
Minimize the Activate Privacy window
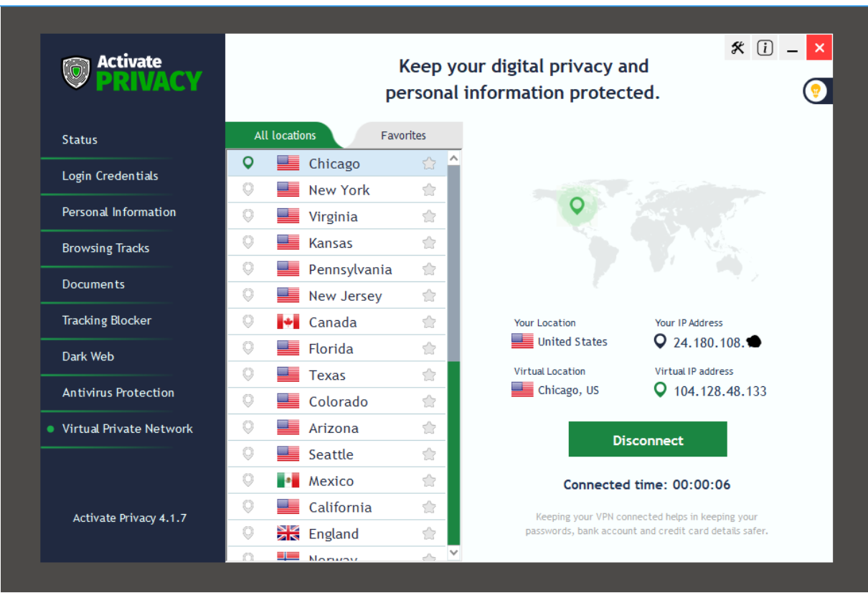(793, 48)
